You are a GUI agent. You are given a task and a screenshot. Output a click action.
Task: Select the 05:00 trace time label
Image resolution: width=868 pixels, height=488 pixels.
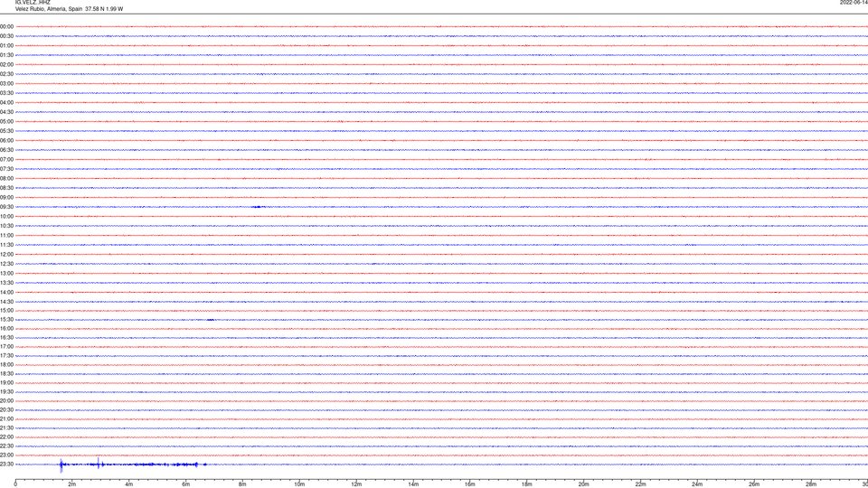tap(6, 122)
